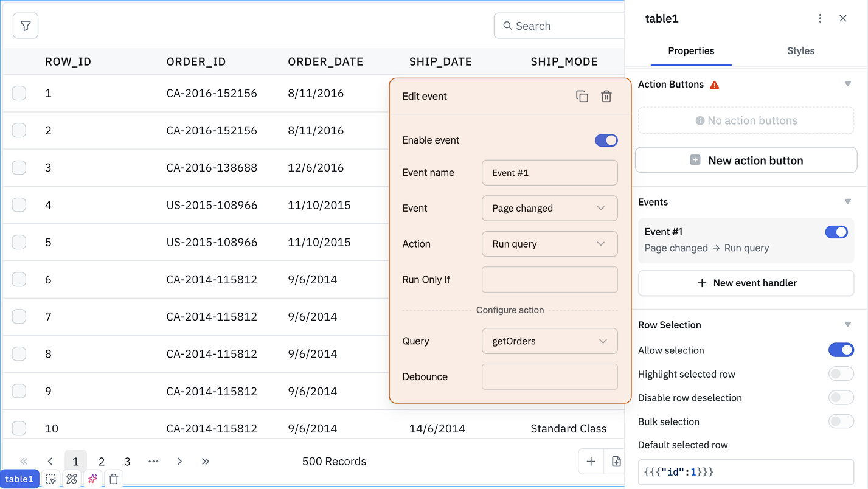Jump to the first page of the table

pos(24,462)
